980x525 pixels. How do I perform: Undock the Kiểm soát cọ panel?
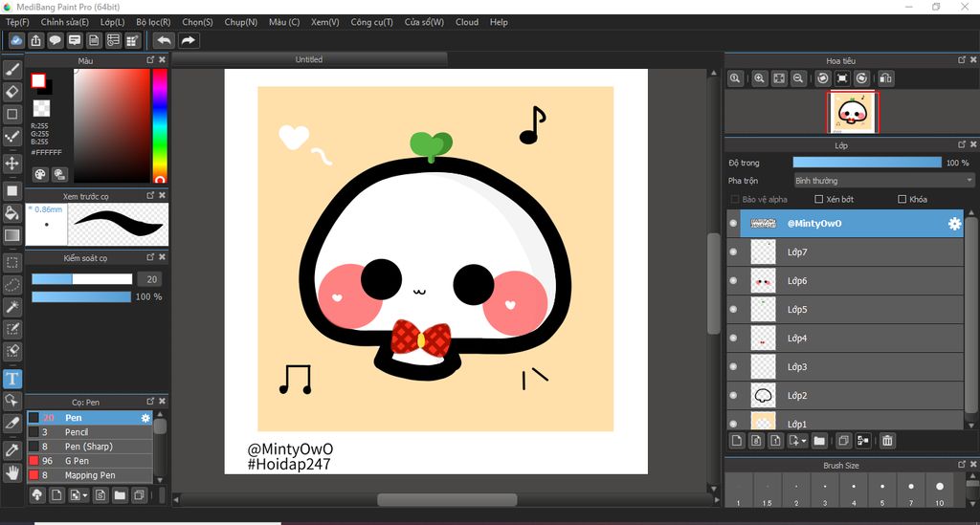point(150,257)
